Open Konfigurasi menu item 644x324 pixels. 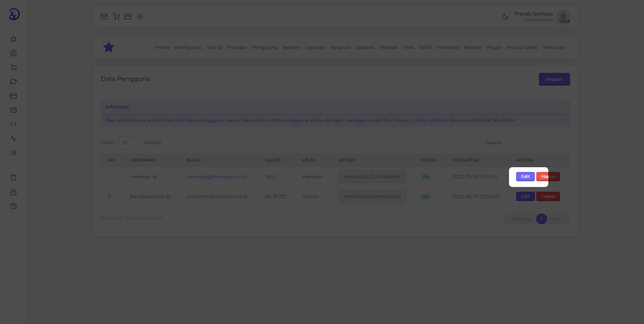click(188, 47)
